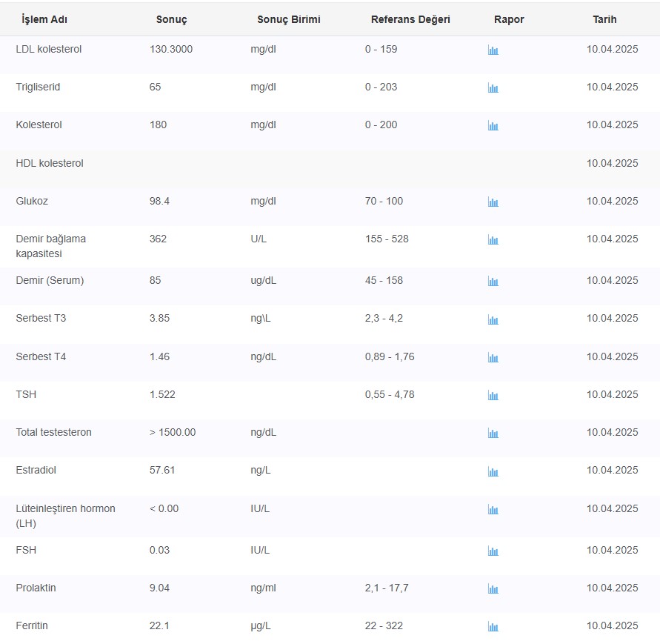Image resolution: width=660 pixels, height=644 pixels.
Task: Select the Serbest T4 test name
Action: tap(41, 356)
